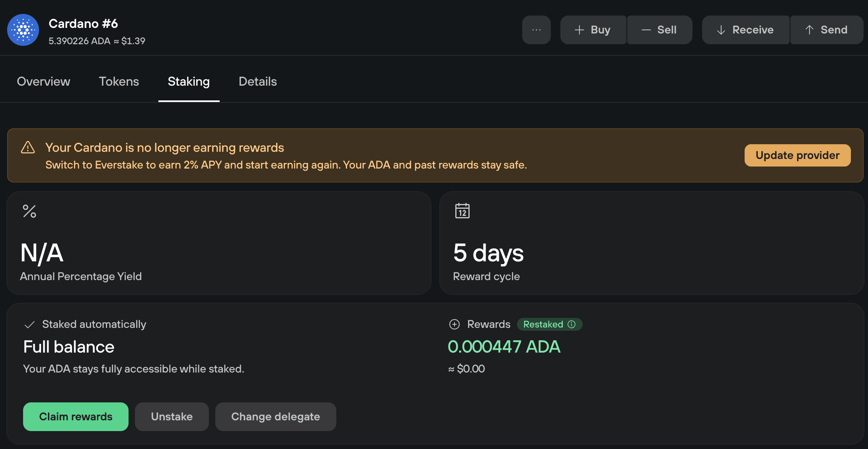Viewport: 868px width, 449px height.
Task: Click the Sell button
Action: [x=659, y=30]
